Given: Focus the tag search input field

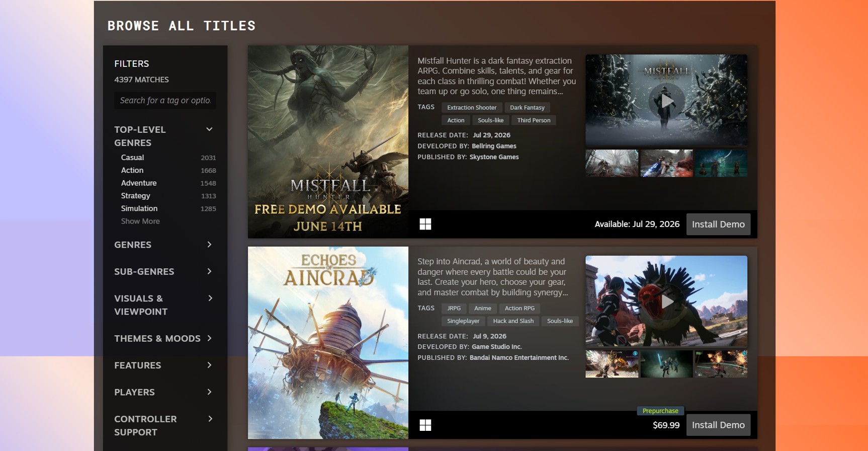Looking at the screenshot, I should pos(165,100).
